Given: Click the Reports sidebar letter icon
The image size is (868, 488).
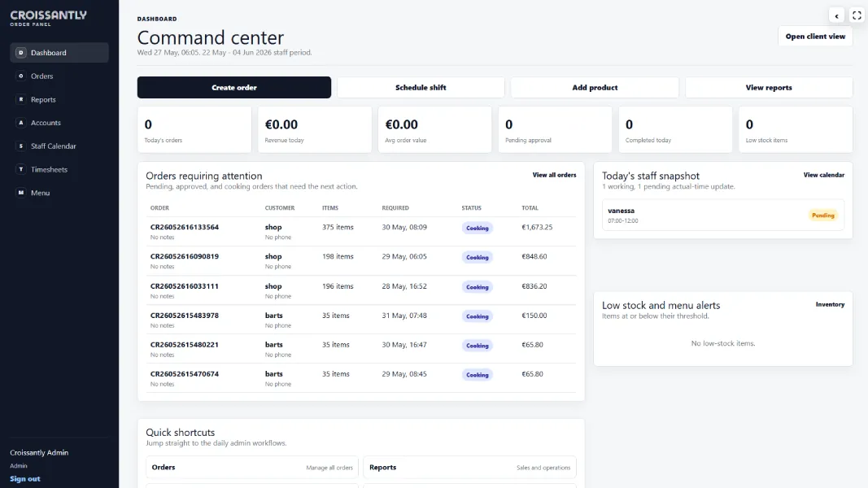Looking at the screenshot, I should (21, 99).
